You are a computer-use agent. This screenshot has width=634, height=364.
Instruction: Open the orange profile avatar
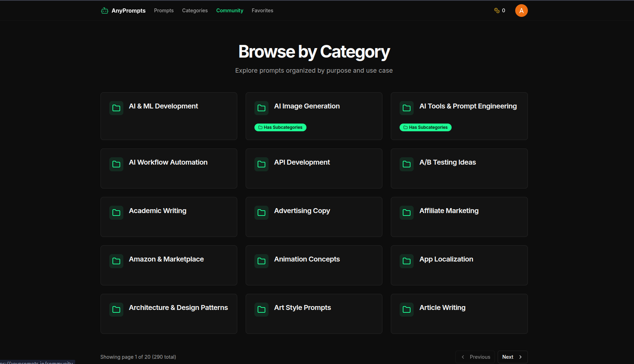click(521, 11)
